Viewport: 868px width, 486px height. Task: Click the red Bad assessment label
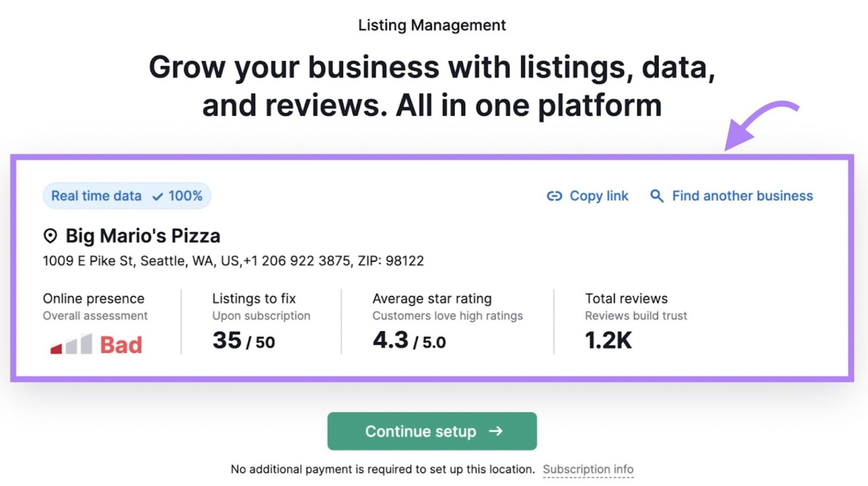[121, 345]
